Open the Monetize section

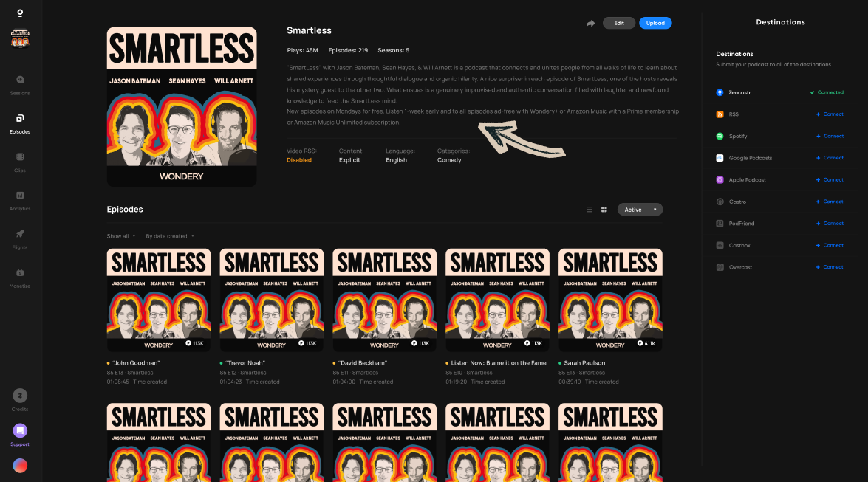click(x=20, y=278)
